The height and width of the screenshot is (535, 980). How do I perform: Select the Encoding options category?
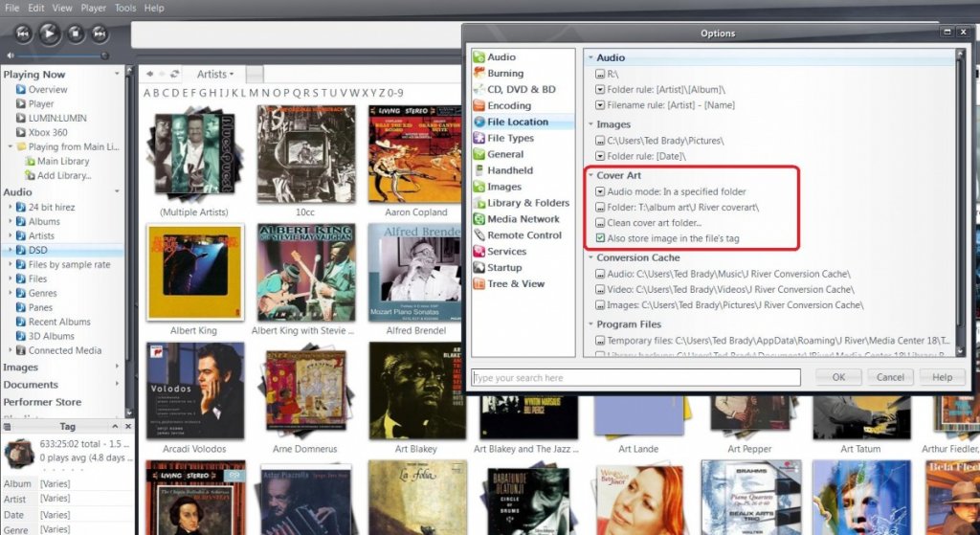coord(509,105)
